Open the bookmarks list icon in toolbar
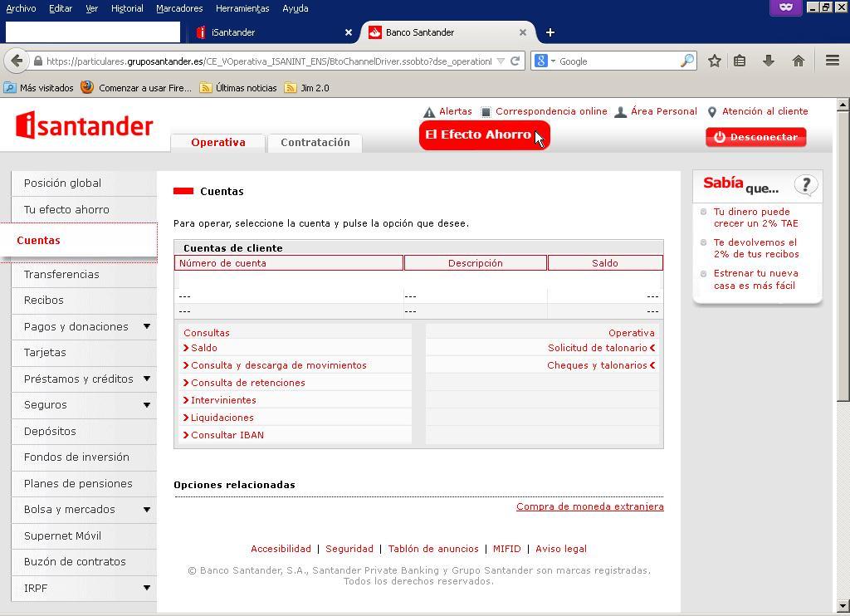 tap(740, 61)
